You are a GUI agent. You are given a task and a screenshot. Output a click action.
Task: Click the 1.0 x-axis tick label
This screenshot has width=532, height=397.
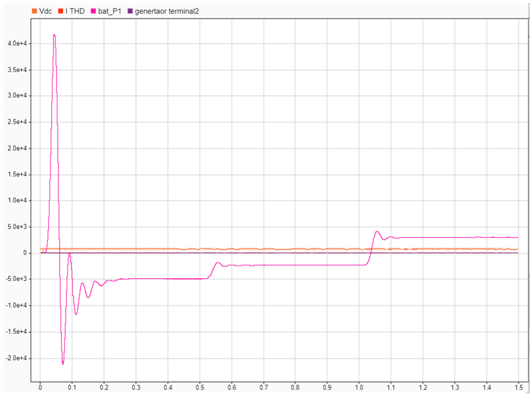pos(359,388)
